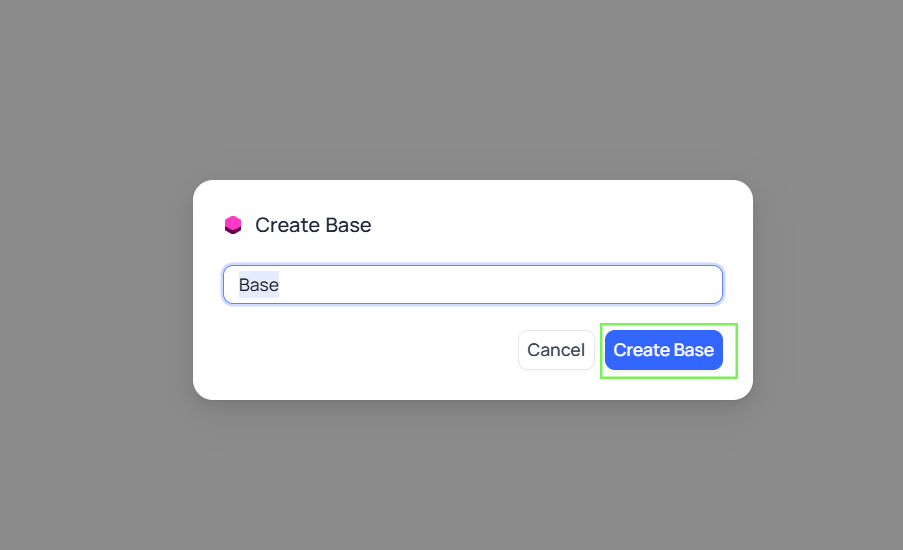903x550 pixels.
Task: Tap the base icon in the dialog header
Action: tap(233, 225)
